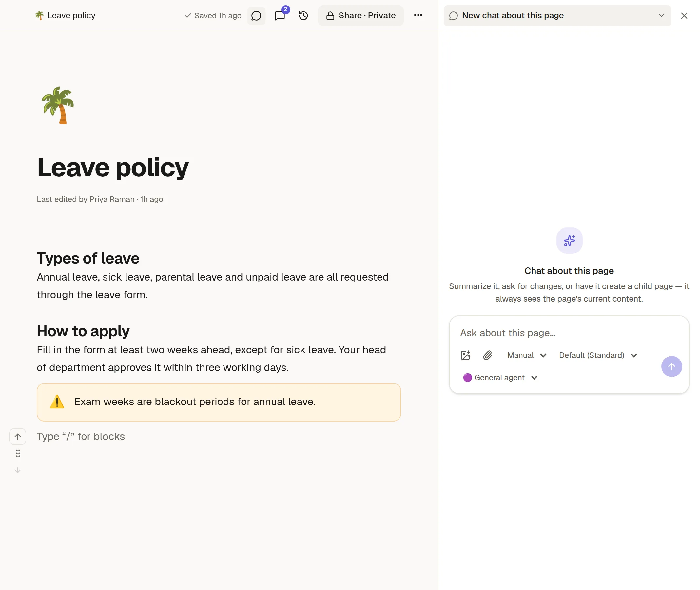The height and width of the screenshot is (590, 700).
Task: Open the three-dot more options menu
Action: point(418,15)
